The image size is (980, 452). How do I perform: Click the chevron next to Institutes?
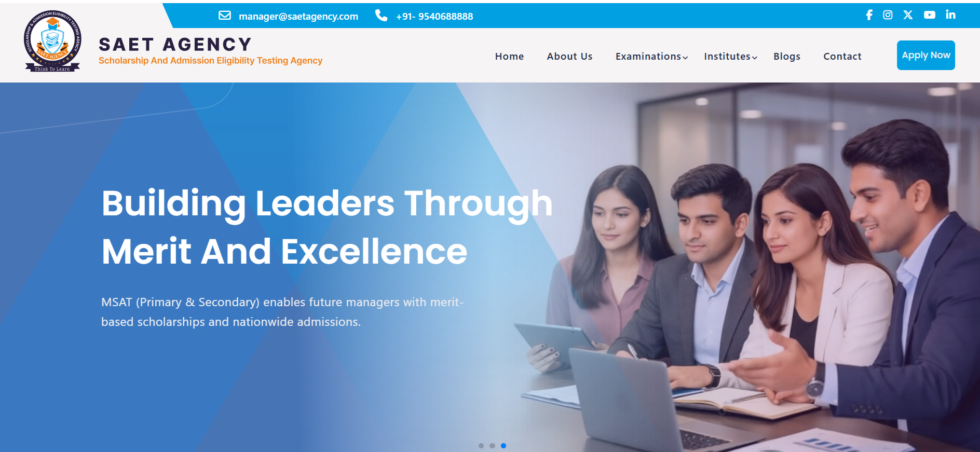coord(755,58)
